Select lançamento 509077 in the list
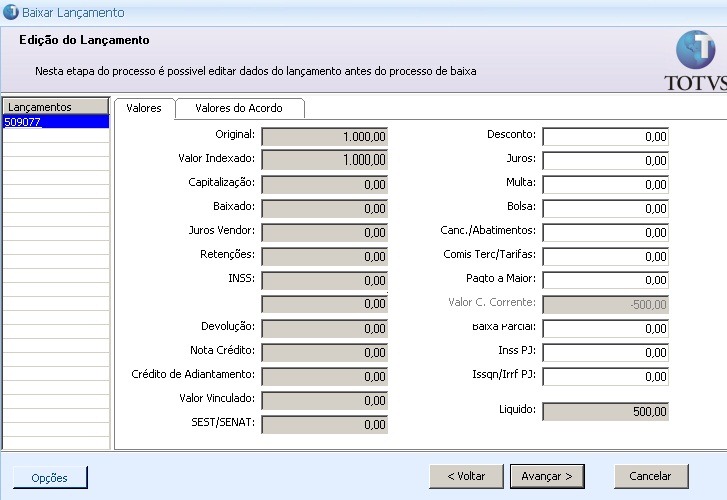The width and height of the screenshot is (727, 500). tap(56, 122)
